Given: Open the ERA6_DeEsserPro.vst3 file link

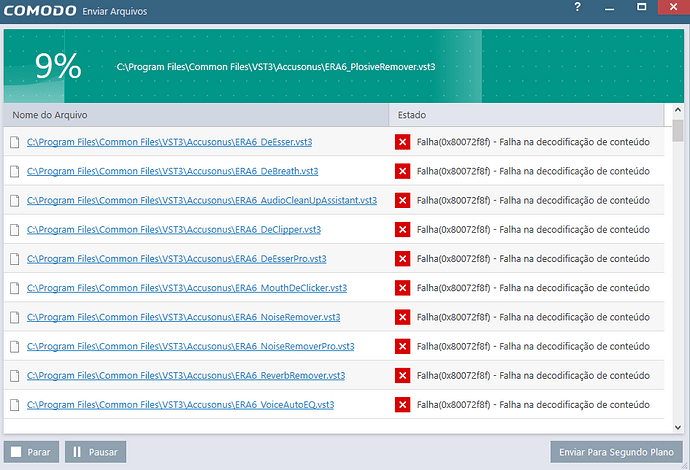Looking at the screenshot, I should click(x=176, y=259).
